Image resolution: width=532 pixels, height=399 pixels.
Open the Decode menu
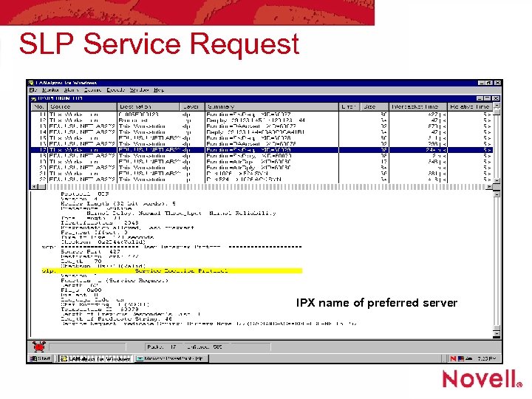(x=115, y=90)
